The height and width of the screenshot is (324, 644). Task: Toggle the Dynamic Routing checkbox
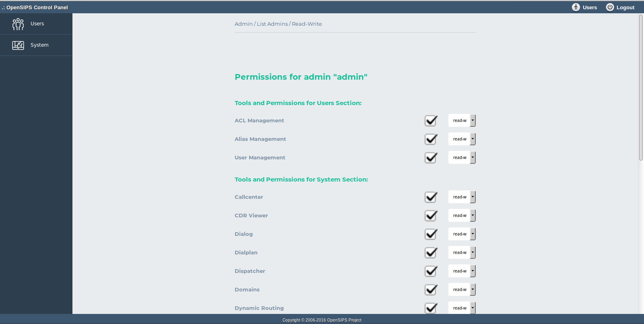click(x=431, y=308)
